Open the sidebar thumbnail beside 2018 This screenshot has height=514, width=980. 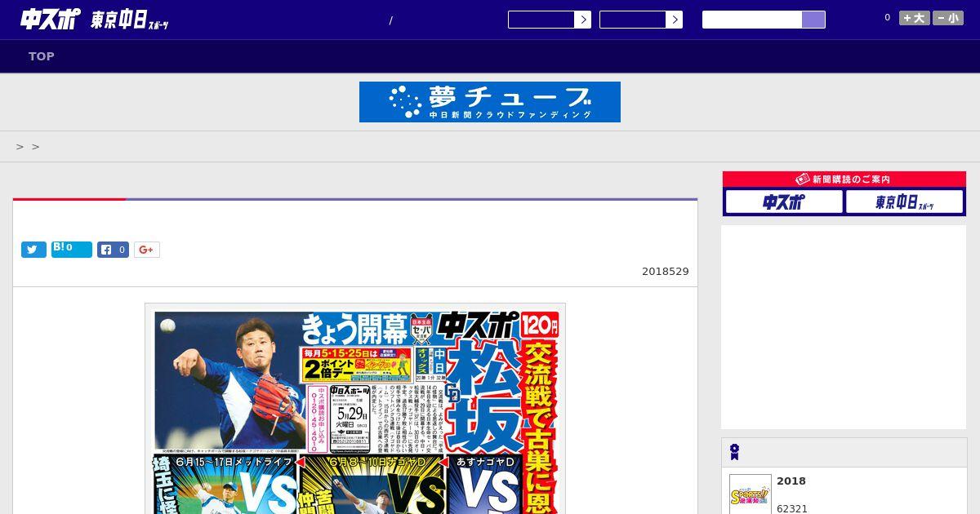tap(751, 494)
